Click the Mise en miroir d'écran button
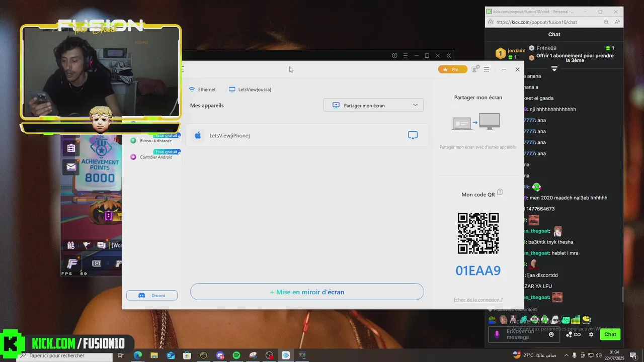Viewport: 644px width, 362px height. [x=307, y=292]
